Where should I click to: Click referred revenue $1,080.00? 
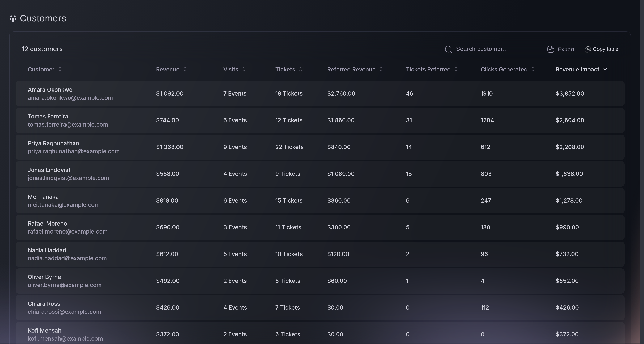341,174
